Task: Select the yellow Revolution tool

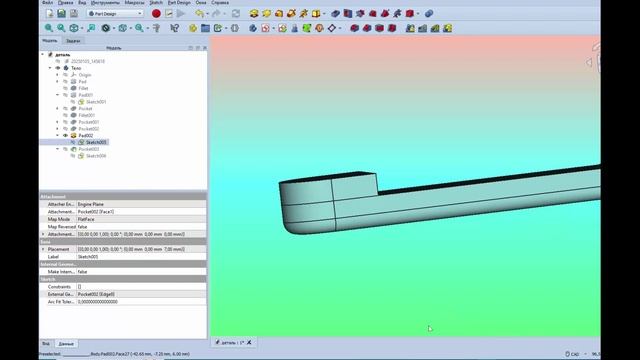Action: tap(266, 13)
